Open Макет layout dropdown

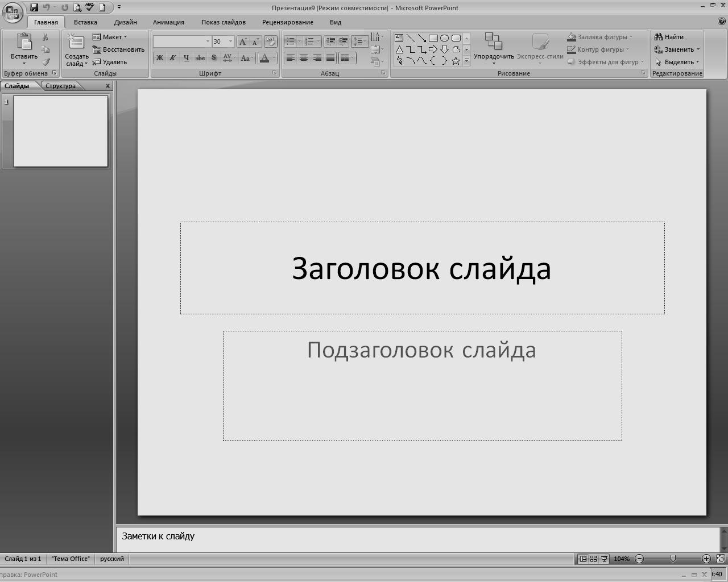pyautogui.click(x=110, y=37)
